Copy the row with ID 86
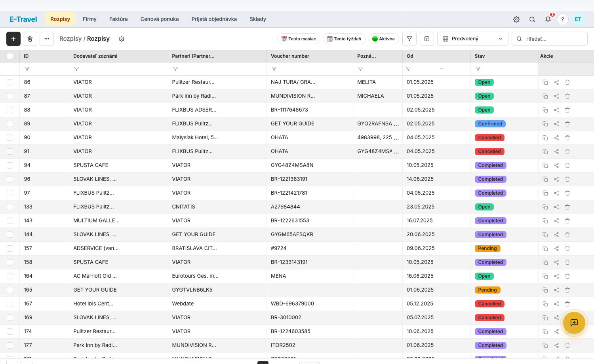594x364 pixels. (545, 82)
